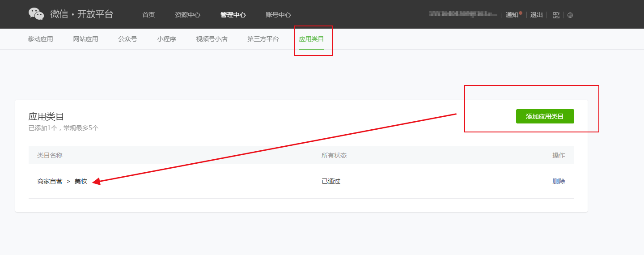
Task: Open the 小程序 tab
Action: click(x=166, y=39)
